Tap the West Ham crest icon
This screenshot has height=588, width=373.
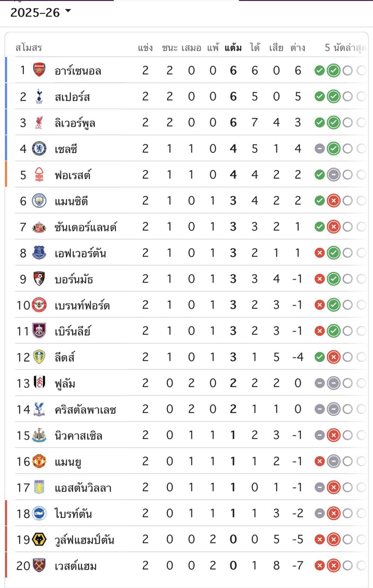[x=39, y=565]
